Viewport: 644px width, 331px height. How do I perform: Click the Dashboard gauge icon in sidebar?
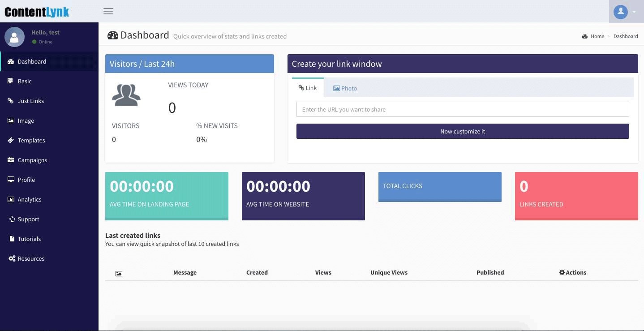coord(11,62)
